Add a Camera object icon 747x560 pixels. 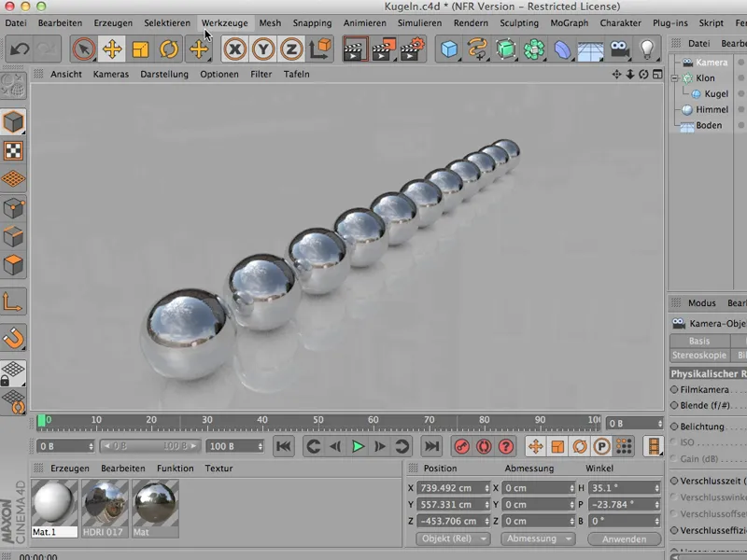coord(619,49)
